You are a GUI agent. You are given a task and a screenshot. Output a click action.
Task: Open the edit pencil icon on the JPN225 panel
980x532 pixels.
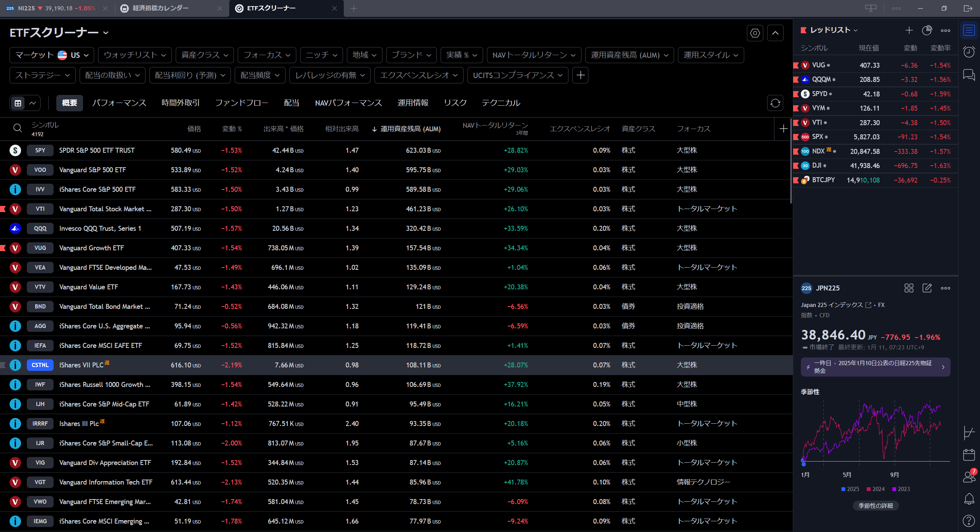[927, 288]
